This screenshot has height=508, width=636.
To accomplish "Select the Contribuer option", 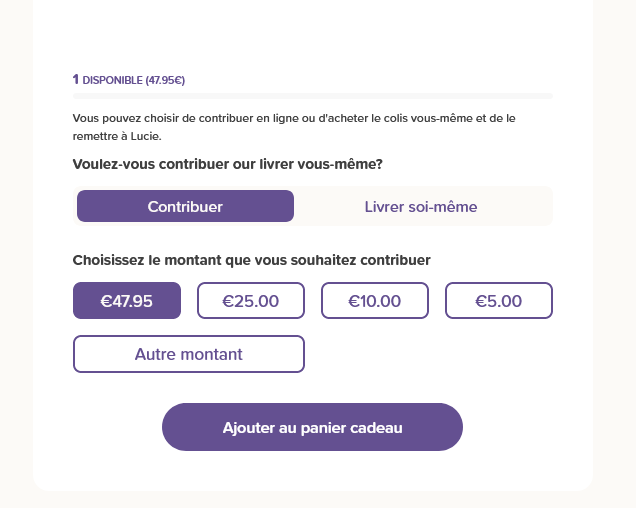I will (x=185, y=206).
